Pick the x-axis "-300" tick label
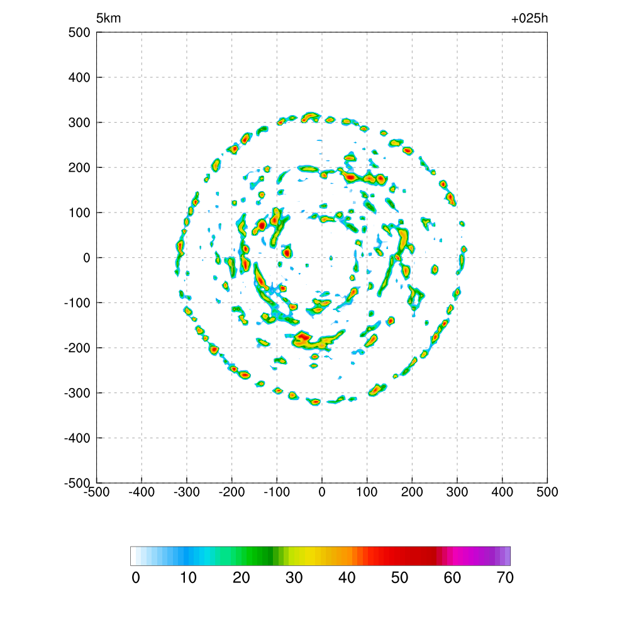 [x=187, y=492]
